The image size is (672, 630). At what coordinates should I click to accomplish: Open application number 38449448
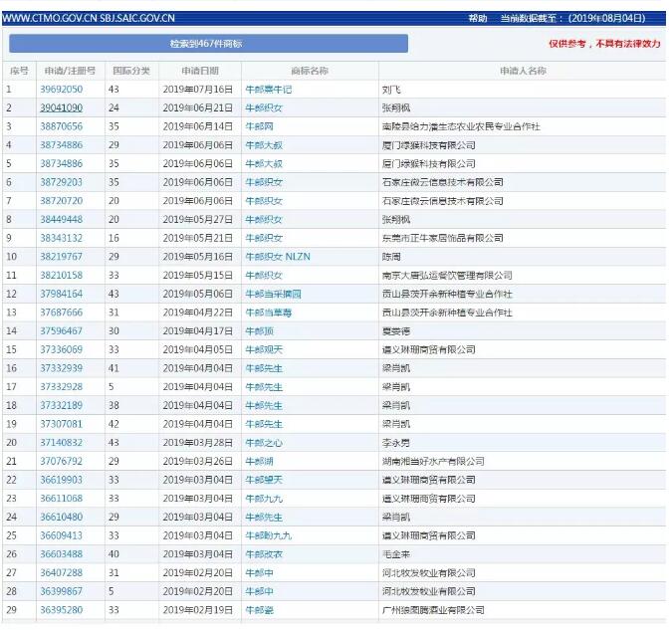pos(62,219)
